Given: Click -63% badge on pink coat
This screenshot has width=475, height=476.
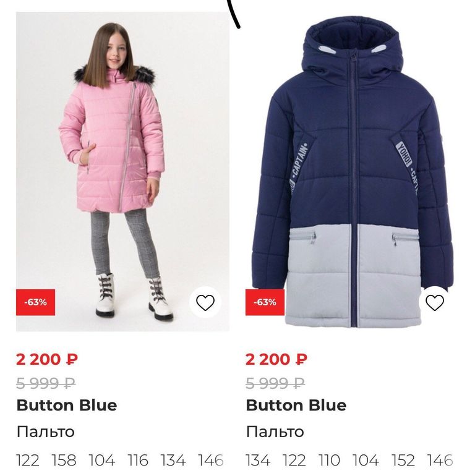Looking at the screenshot, I should pos(35,302).
